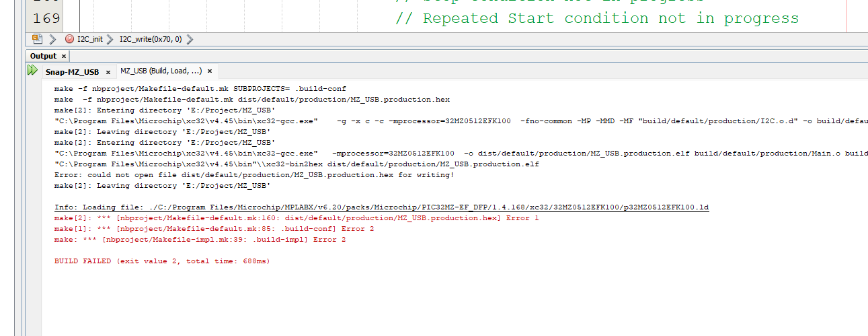The height and width of the screenshot is (336, 868).
Task: Select I2C_init in the breadcrumb bar
Action: pos(90,40)
